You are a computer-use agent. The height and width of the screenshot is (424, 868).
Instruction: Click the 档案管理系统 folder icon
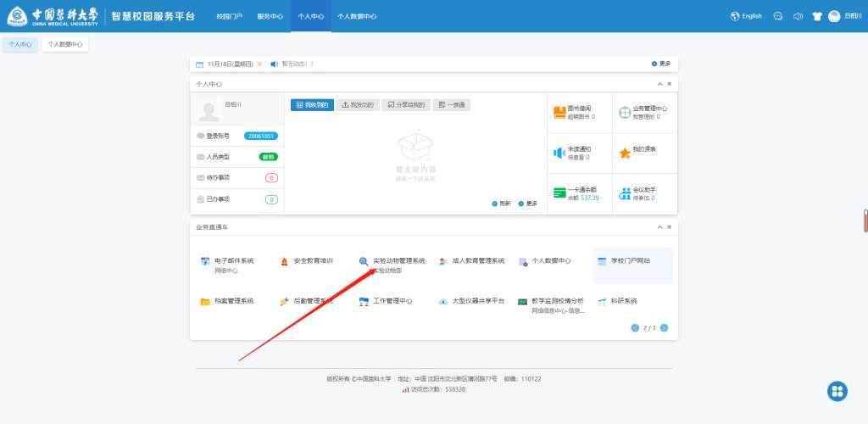tap(204, 301)
